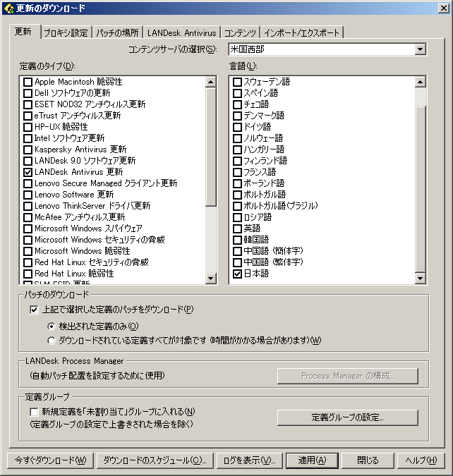The image size is (453, 476).
Task: Click the 適用 button
Action: tap(312, 460)
